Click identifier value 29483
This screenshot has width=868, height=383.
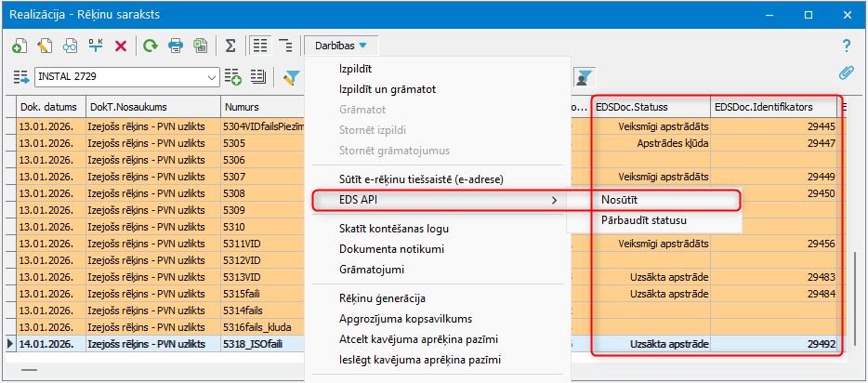click(x=821, y=277)
